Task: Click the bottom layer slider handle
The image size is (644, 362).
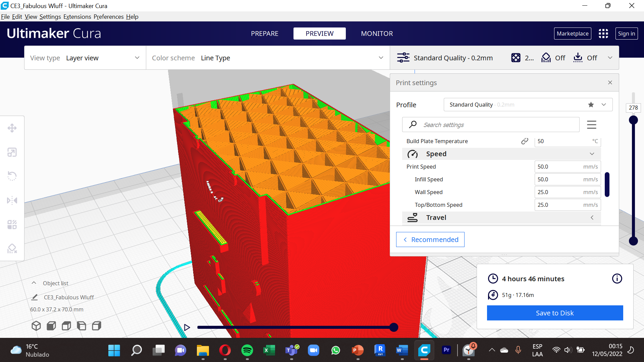Action: click(633, 241)
